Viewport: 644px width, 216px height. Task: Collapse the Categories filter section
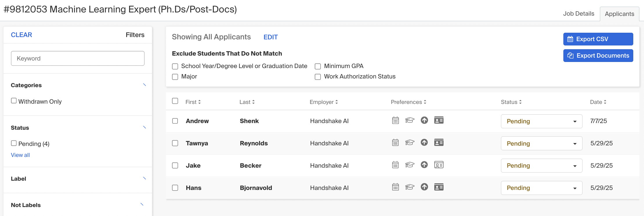(x=144, y=85)
